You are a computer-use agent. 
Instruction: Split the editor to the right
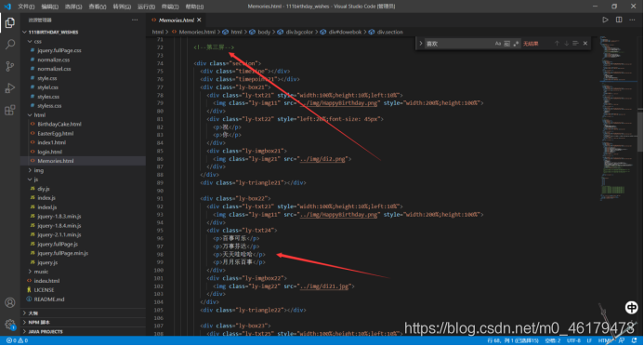619,20
